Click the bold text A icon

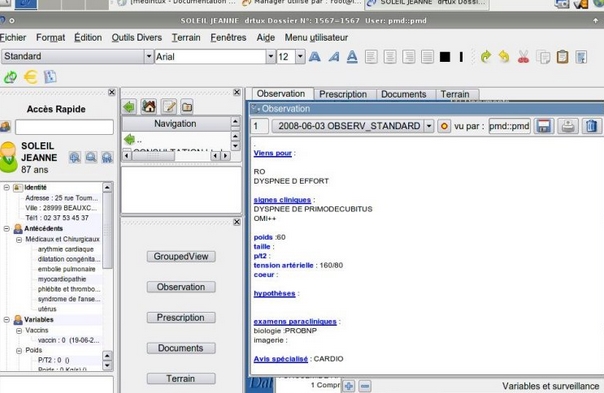pyautogui.click(x=315, y=57)
